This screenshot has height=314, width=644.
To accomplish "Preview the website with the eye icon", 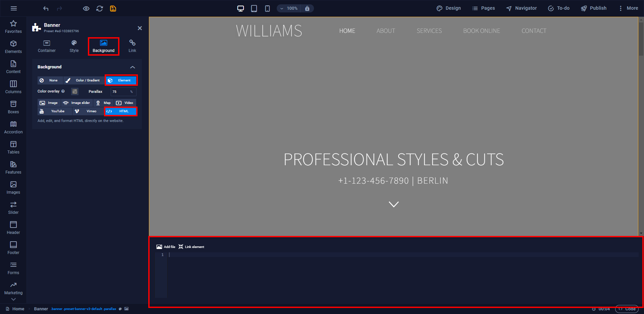I will pyautogui.click(x=86, y=8).
